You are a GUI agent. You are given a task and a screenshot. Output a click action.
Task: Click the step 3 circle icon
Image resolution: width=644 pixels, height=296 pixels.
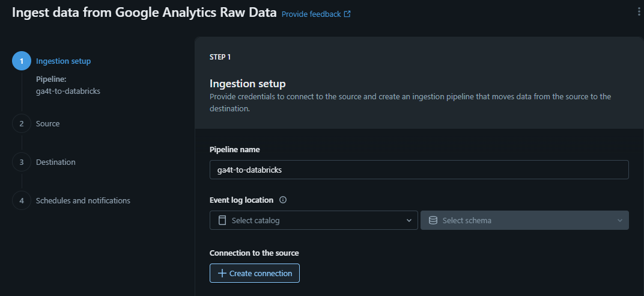(x=22, y=162)
